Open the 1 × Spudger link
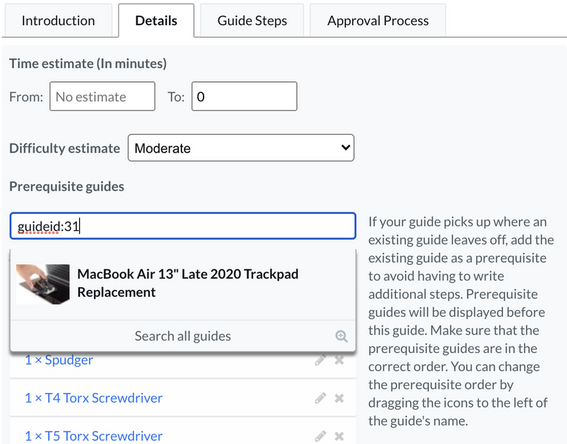 pyautogui.click(x=59, y=360)
